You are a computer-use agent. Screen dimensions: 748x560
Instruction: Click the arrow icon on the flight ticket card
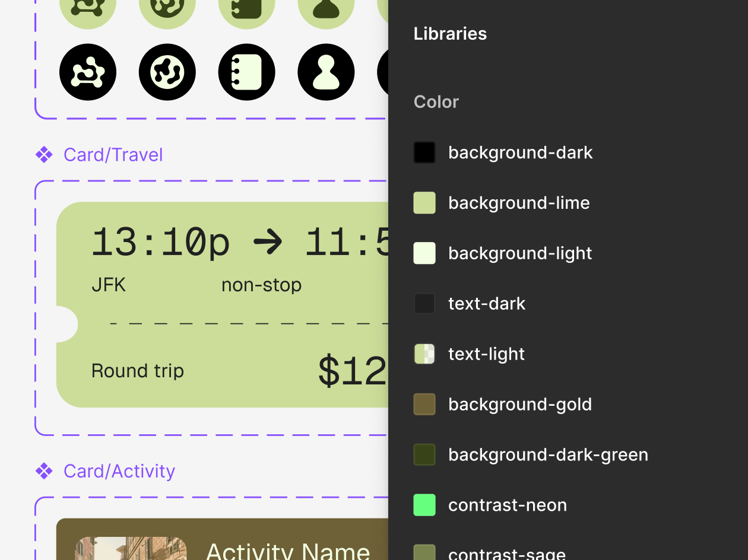tap(268, 241)
